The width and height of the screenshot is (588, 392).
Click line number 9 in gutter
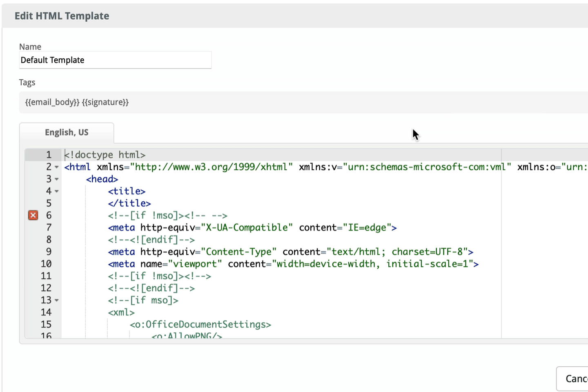[49, 252]
